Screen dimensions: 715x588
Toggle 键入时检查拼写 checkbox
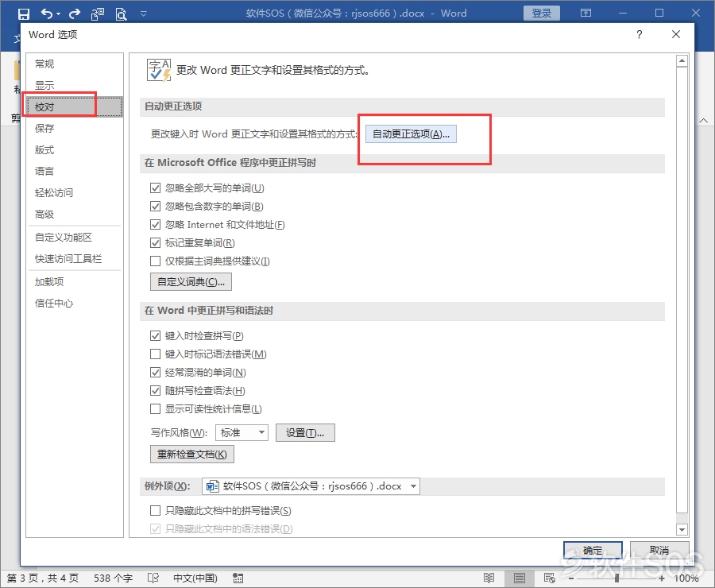156,336
